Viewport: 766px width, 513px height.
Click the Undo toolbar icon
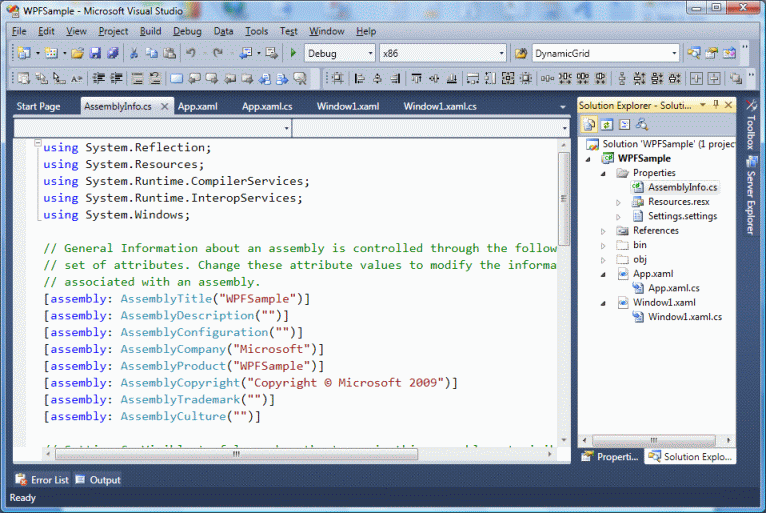pos(190,53)
